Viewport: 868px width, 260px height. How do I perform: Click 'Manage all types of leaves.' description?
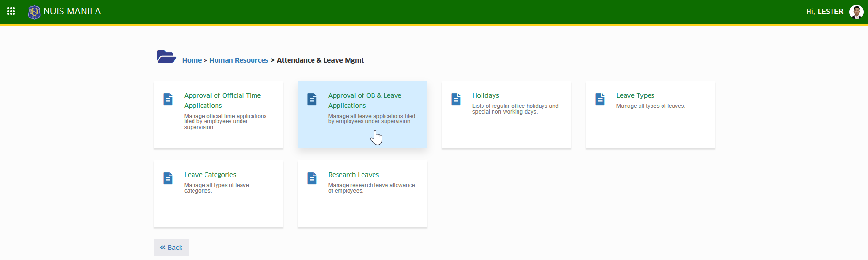click(x=651, y=106)
